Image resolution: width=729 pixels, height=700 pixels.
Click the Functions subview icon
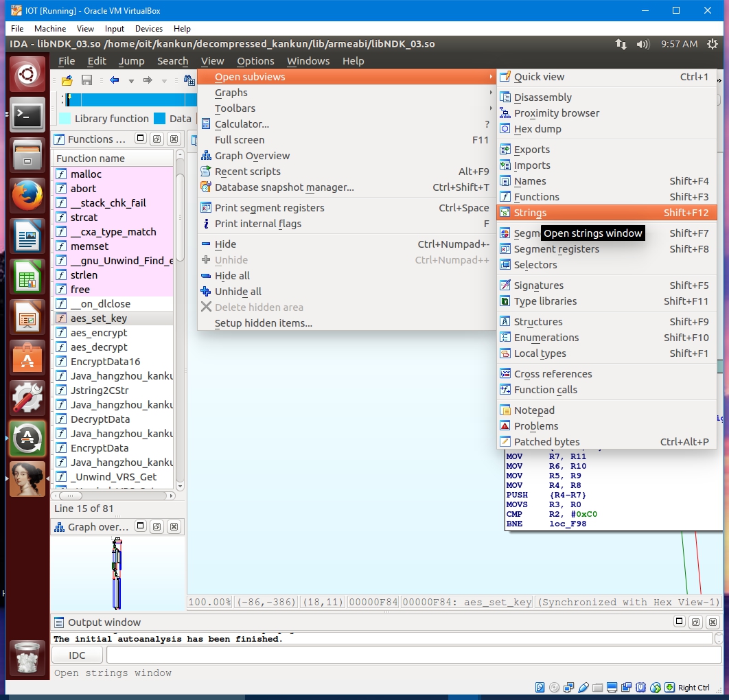(505, 196)
